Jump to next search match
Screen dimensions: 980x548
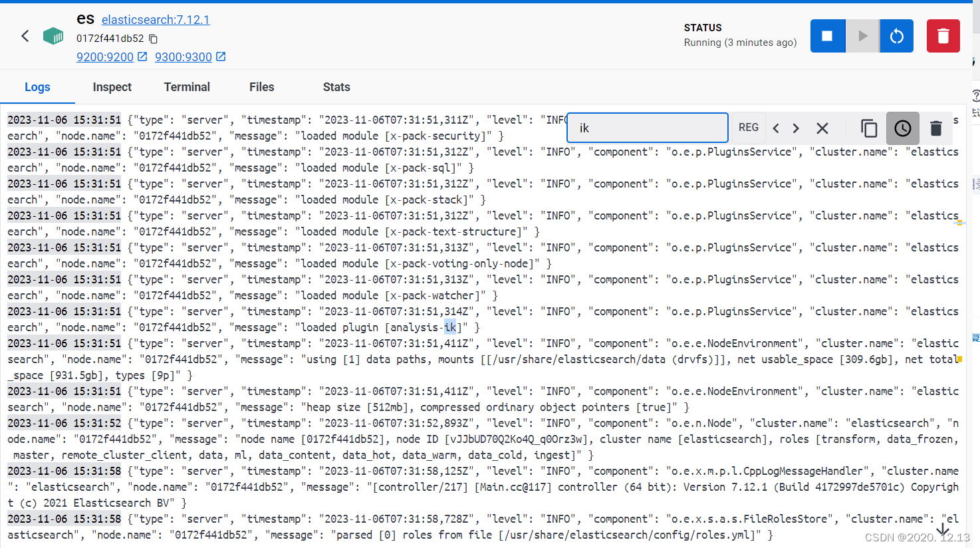click(796, 128)
